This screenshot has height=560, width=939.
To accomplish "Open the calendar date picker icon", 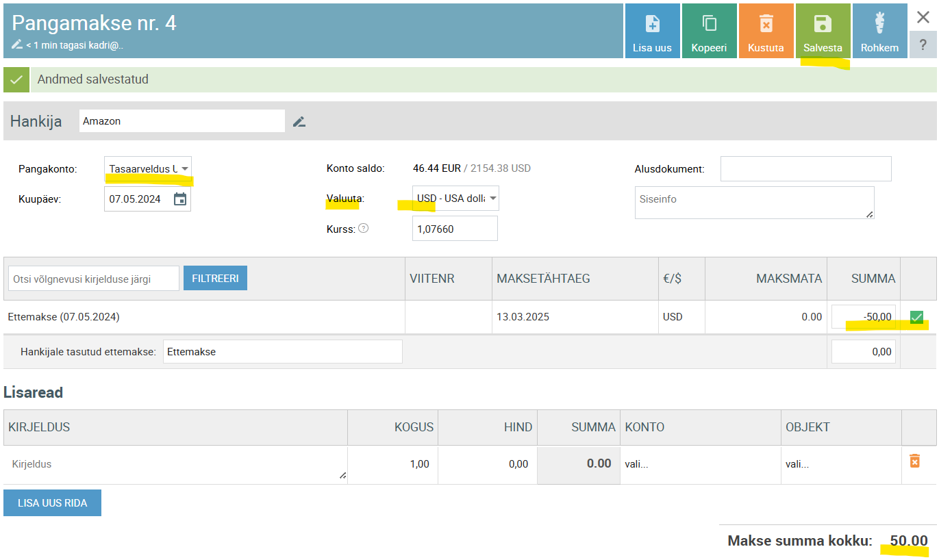I will point(180,199).
